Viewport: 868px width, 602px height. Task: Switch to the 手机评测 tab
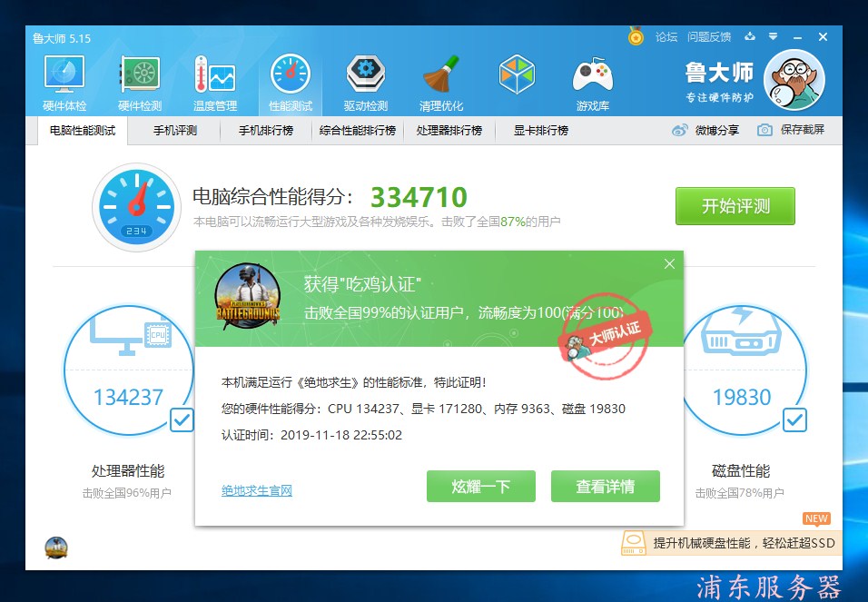(174, 131)
